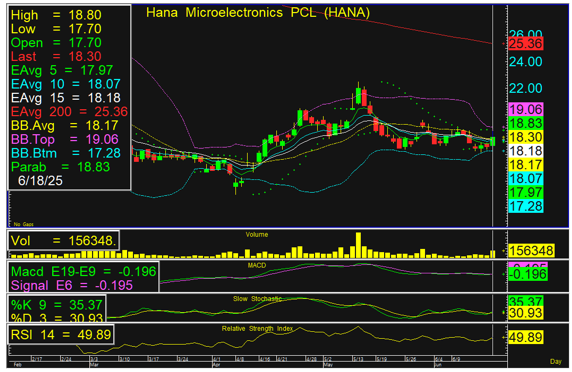
Task: Click the MACD panel title
Action: (257, 265)
